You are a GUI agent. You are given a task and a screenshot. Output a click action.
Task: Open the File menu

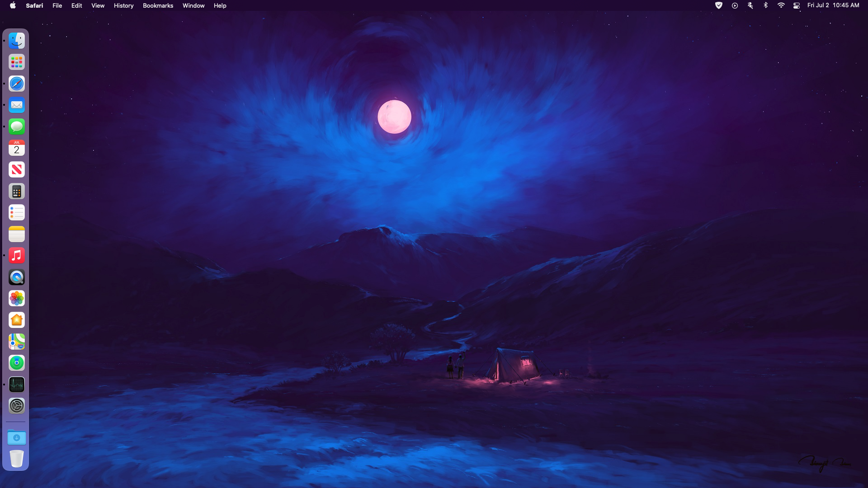57,5
